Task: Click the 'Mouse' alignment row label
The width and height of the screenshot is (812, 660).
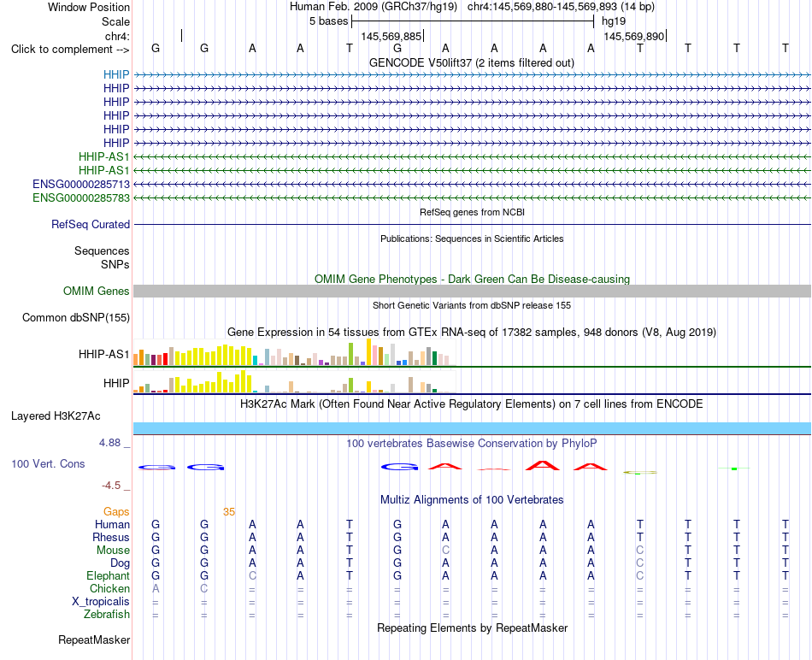Action: [x=113, y=551]
